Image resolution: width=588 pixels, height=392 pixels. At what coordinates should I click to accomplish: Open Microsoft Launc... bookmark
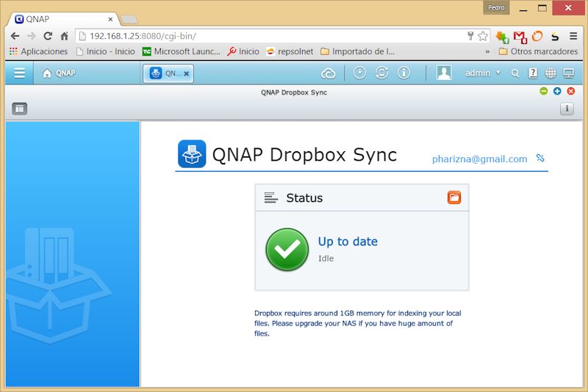(x=181, y=51)
